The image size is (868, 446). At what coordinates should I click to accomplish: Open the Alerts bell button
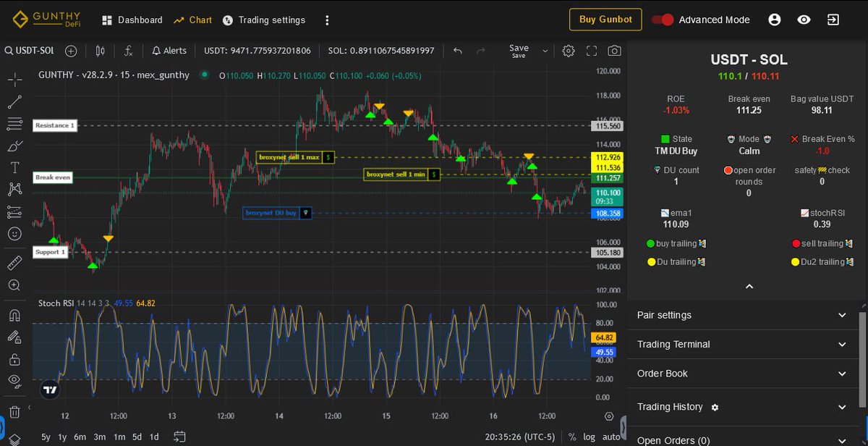click(169, 51)
